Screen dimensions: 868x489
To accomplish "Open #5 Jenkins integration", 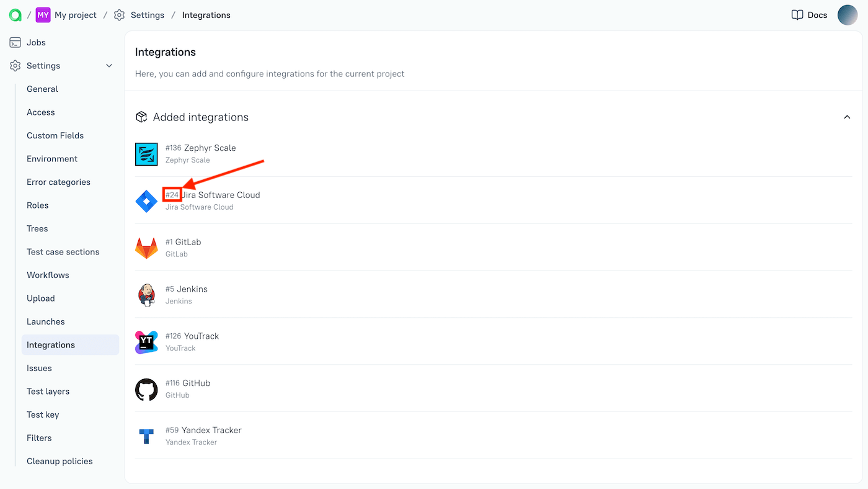I will pos(494,295).
